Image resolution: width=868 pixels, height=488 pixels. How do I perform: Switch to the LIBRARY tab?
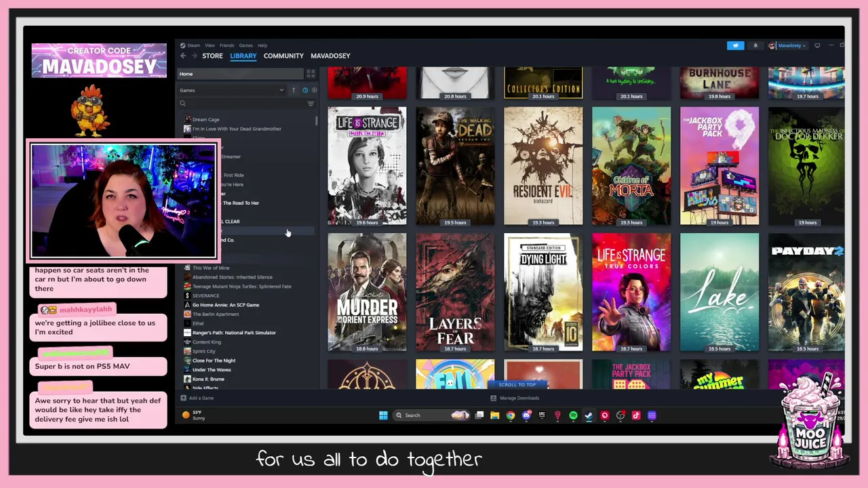(x=243, y=56)
